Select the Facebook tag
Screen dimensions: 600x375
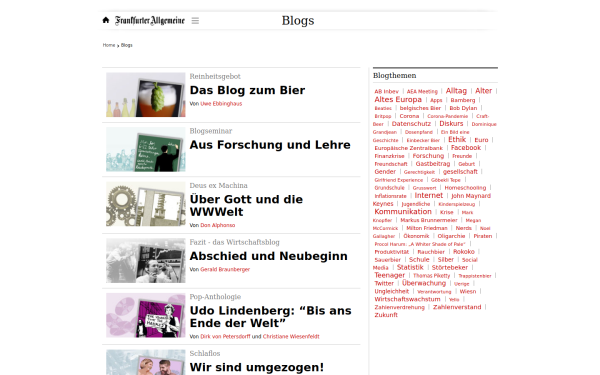466,148
